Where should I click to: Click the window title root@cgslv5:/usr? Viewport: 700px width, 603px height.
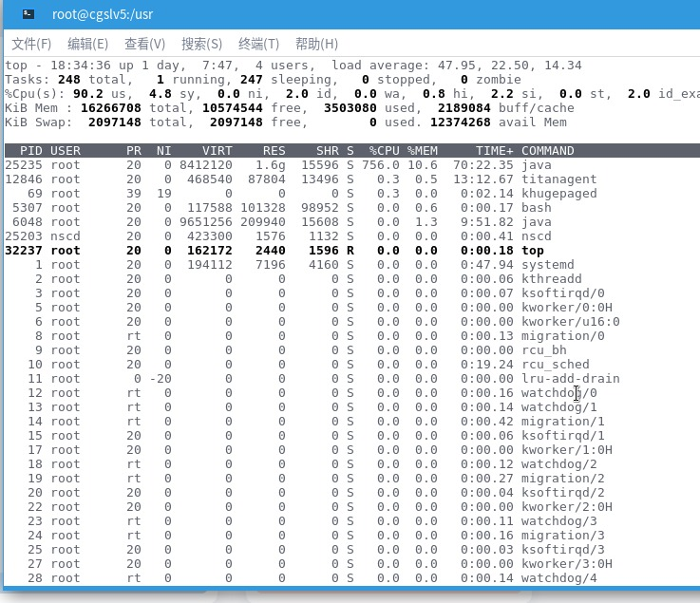(103, 14)
